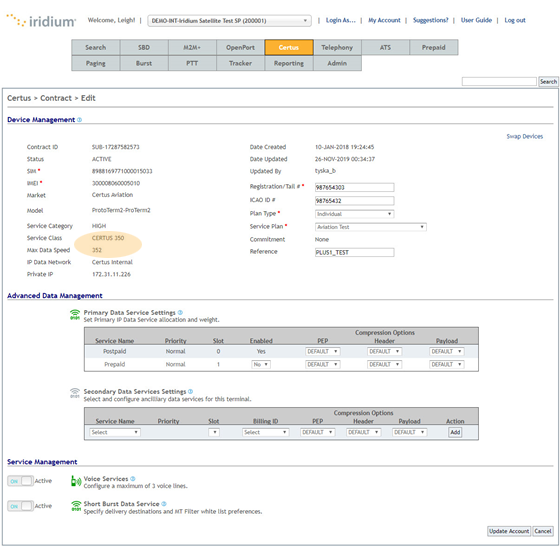The width and height of the screenshot is (560, 547).
Task: Switch to the Reporting tab
Action: pyautogui.click(x=289, y=63)
